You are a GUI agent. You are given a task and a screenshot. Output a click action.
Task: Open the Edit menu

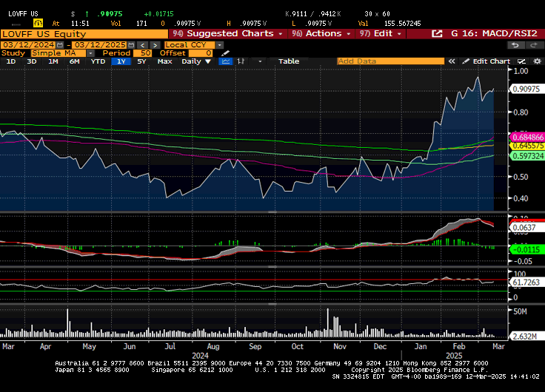tap(381, 34)
